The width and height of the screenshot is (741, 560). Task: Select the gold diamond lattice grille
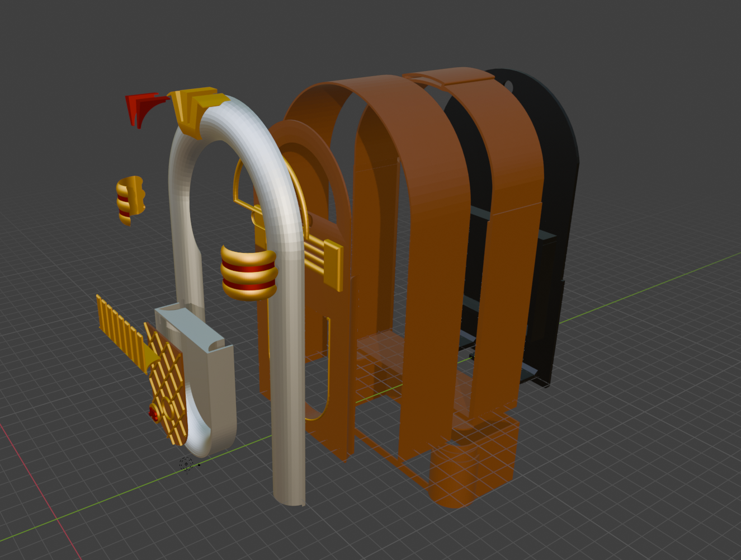click(167, 386)
